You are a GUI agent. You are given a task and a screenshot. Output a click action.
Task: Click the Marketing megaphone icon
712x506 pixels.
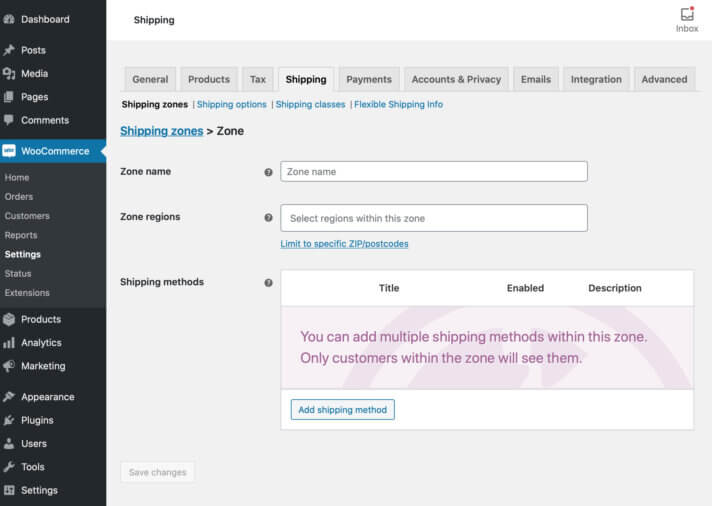[9, 366]
